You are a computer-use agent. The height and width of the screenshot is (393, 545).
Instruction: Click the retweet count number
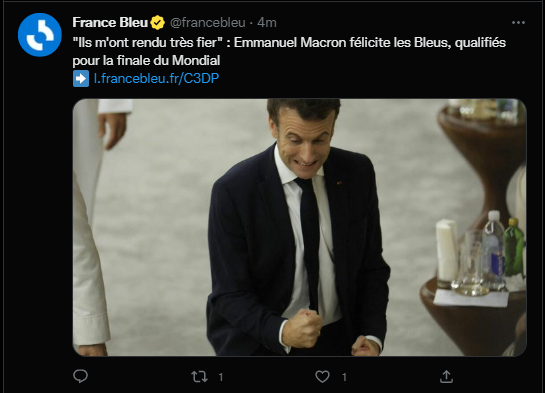tap(221, 377)
